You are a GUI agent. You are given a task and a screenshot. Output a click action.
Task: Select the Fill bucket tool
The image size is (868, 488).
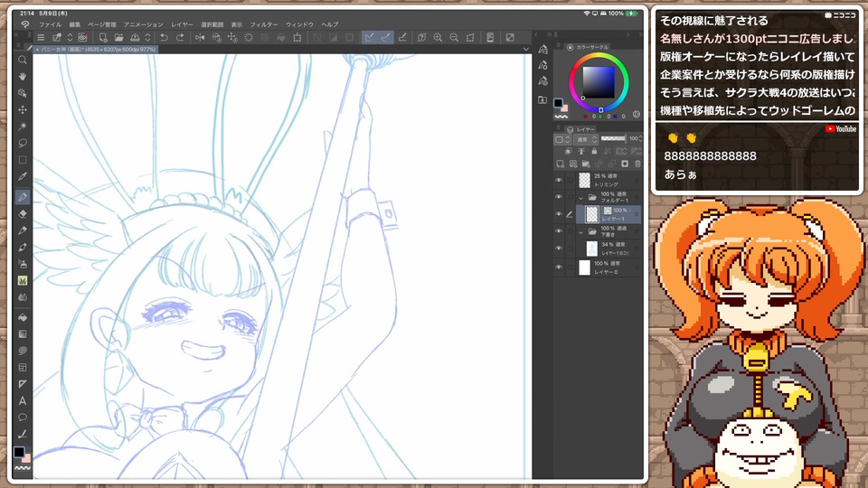click(x=23, y=317)
